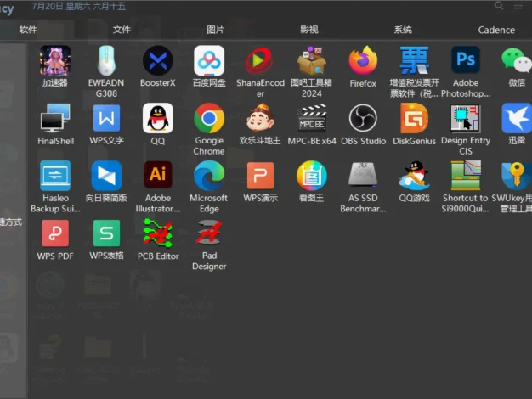This screenshot has height=399, width=532.
Task: Open the 加速器 app icon
Action: [55, 60]
